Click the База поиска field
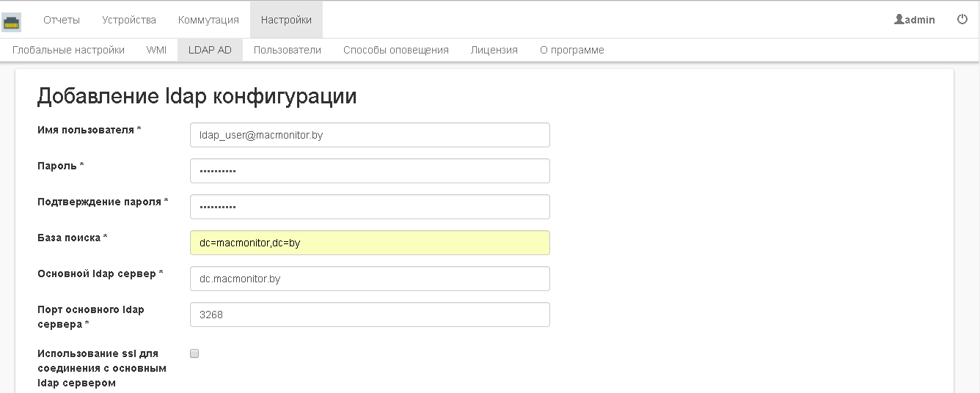 pos(370,243)
